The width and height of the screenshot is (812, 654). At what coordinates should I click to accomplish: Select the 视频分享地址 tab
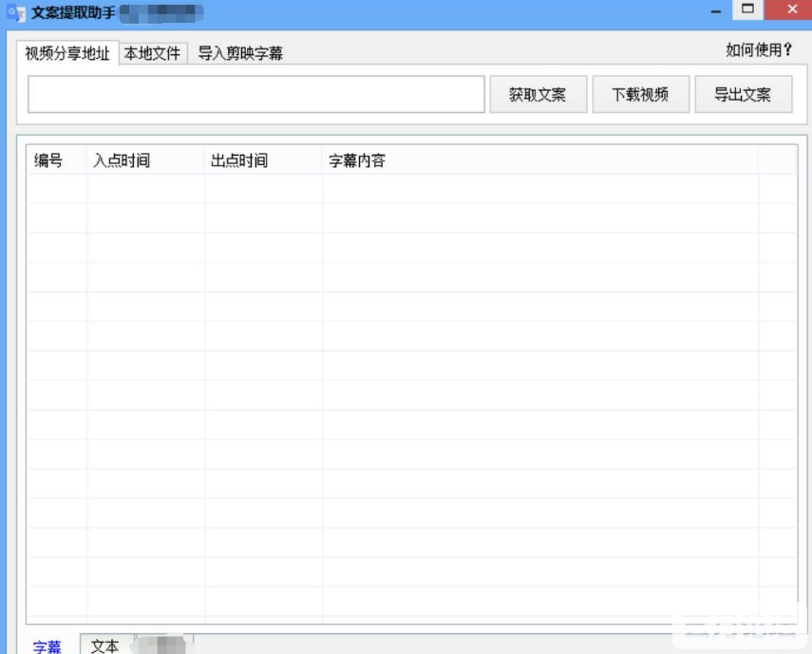[67, 53]
